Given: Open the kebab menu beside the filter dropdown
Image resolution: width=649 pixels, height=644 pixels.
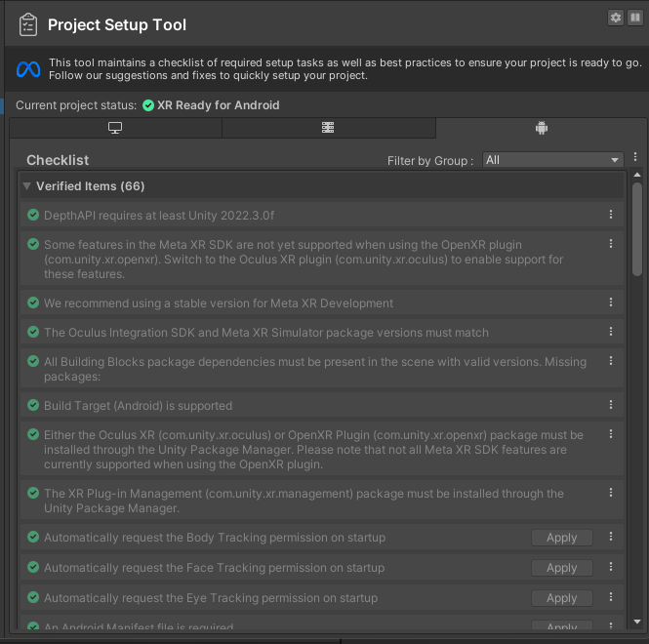Looking at the screenshot, I should point(635,158).
